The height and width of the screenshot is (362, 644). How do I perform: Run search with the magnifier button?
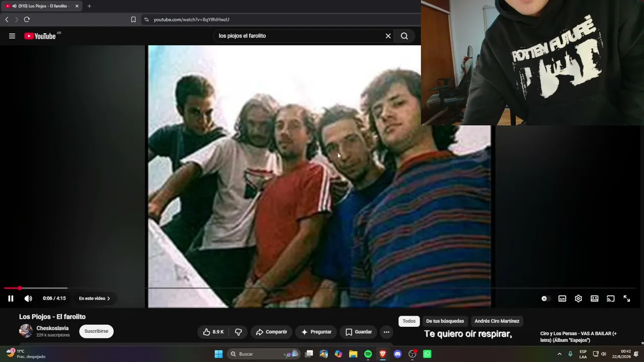tap(404, 36)
